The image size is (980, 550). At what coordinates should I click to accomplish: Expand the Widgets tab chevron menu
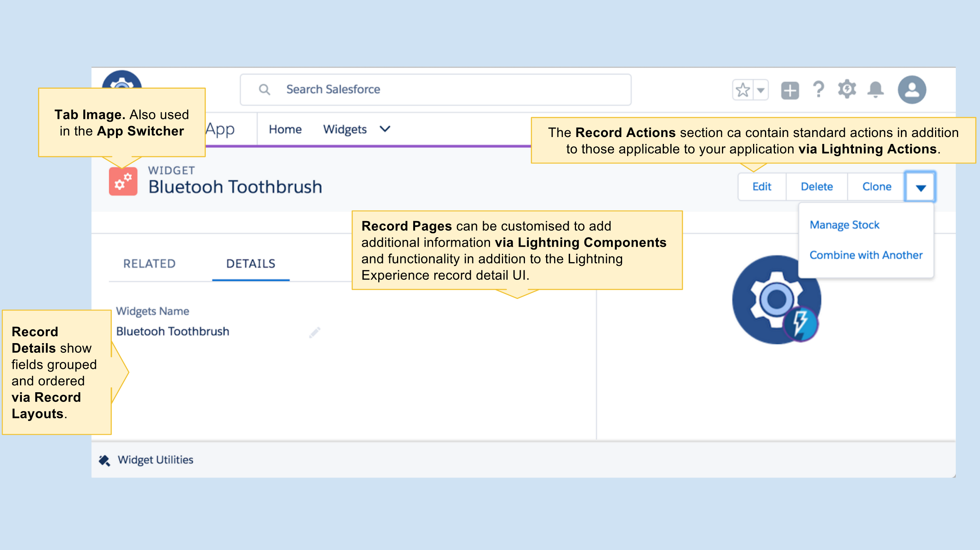coord(385,129)
